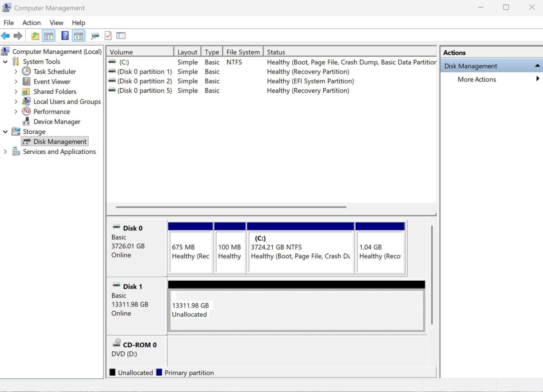Select the Device Manager icon in the sidebar
Screen dimensions: 543x392
click(x=26, y=121)
